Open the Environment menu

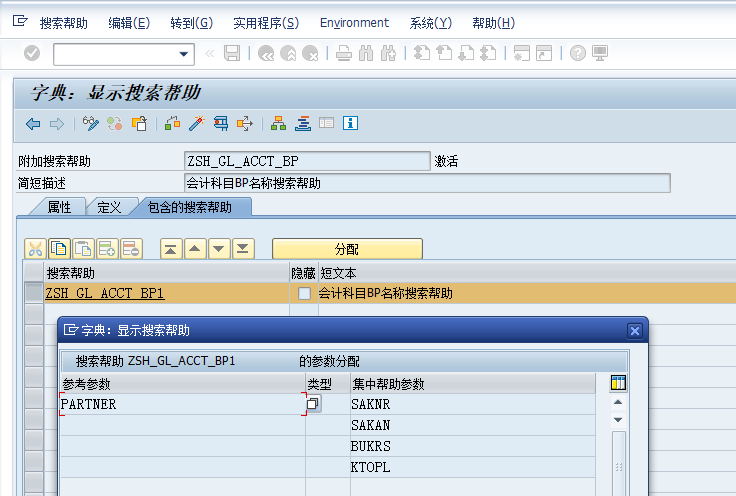(x=354, y=23)
